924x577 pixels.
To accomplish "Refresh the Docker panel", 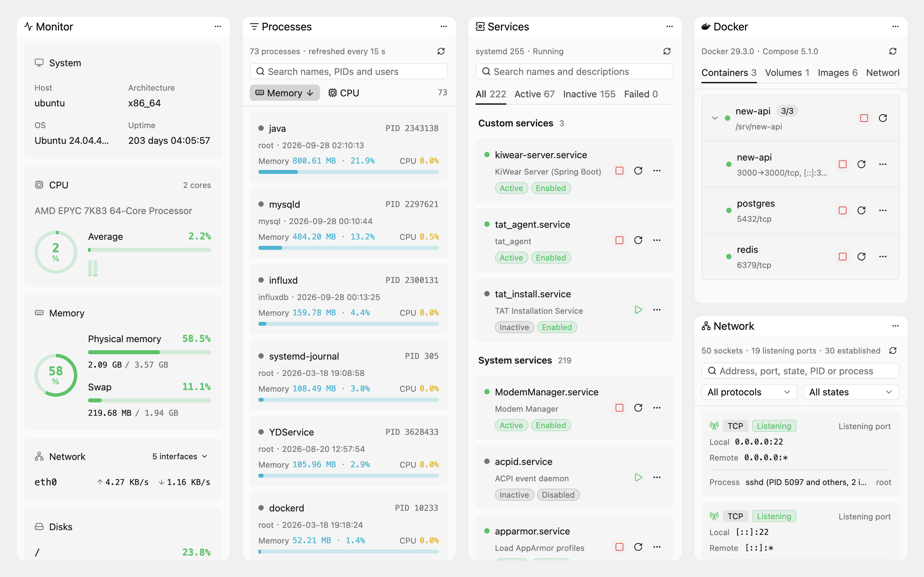I will pos(893,51).
